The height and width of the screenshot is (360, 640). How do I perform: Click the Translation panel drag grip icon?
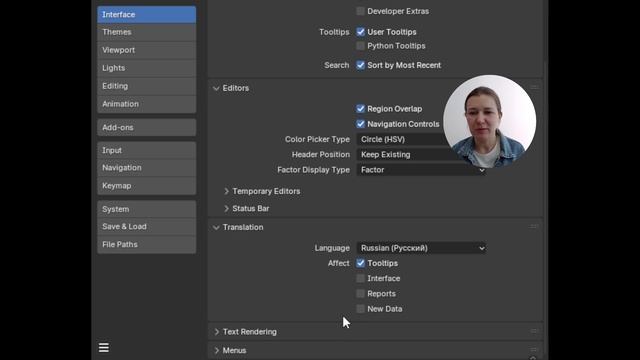click(533, 227)
